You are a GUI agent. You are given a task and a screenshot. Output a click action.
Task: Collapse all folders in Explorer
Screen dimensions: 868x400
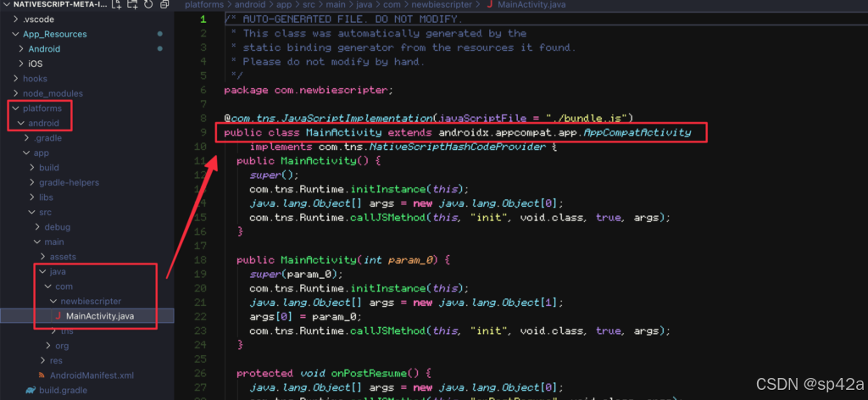coord(164,4)
